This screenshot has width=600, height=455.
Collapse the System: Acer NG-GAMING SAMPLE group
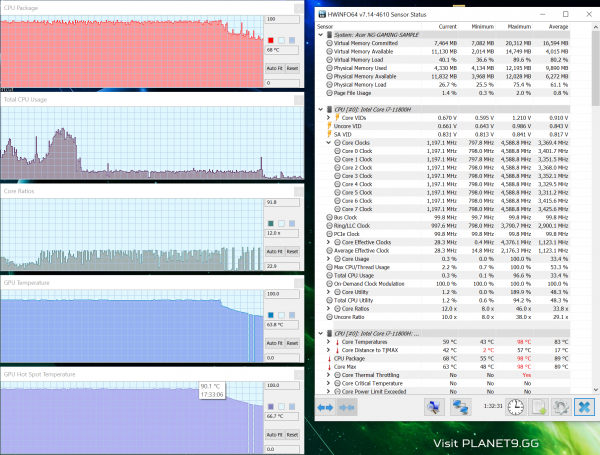tap(321, 34)
